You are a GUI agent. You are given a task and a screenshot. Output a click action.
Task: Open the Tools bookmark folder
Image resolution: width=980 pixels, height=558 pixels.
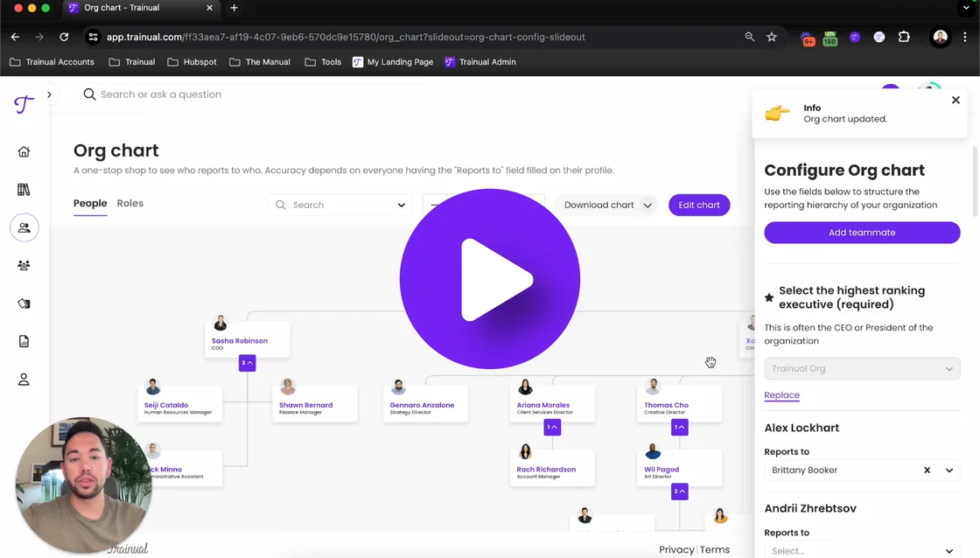(323, 62)
